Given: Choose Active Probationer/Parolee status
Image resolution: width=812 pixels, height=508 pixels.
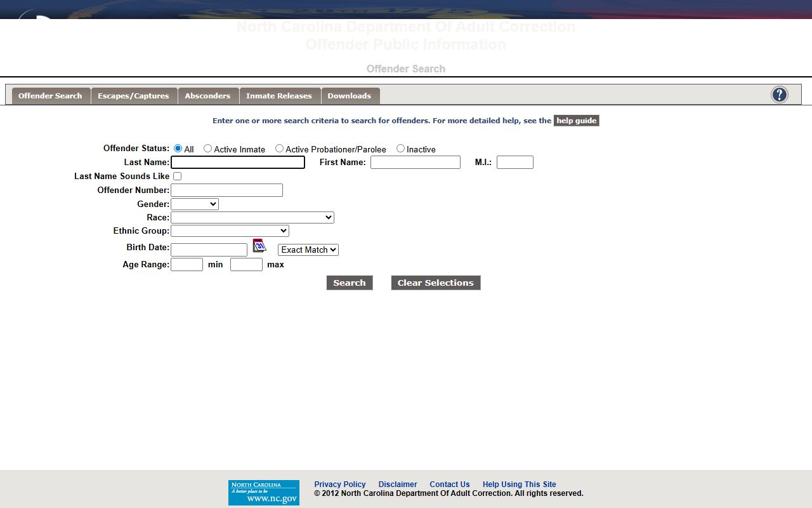Looking at the screenshot, I should pos(279,149).
